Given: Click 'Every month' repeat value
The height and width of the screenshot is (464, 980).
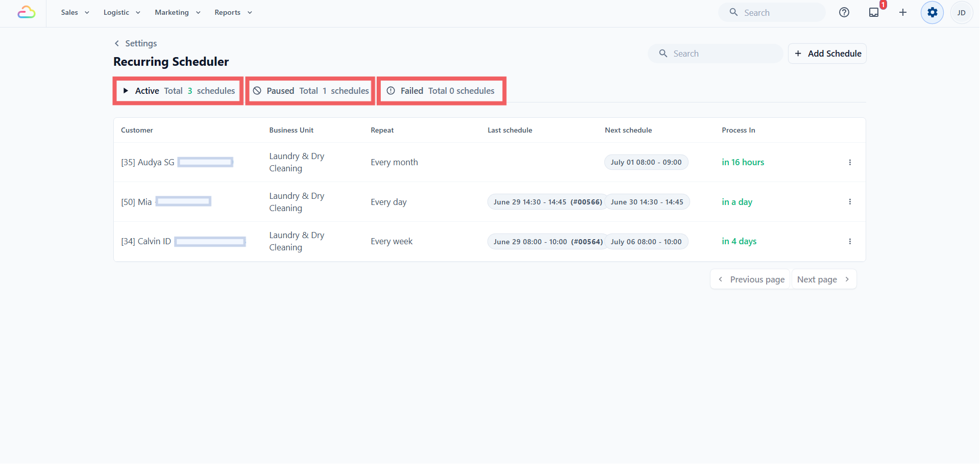Looking at the screenshot, I should click(x=394, y=162).
